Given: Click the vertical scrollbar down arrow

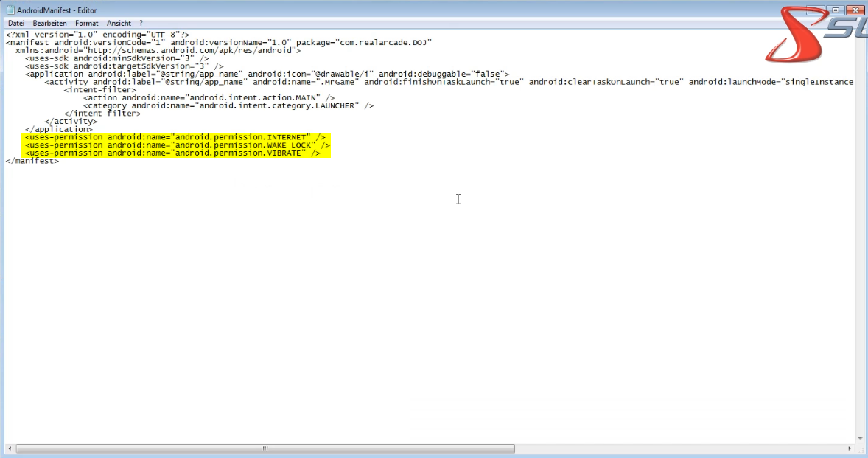Looking at the screenshot, I should (x=861, y=438).
